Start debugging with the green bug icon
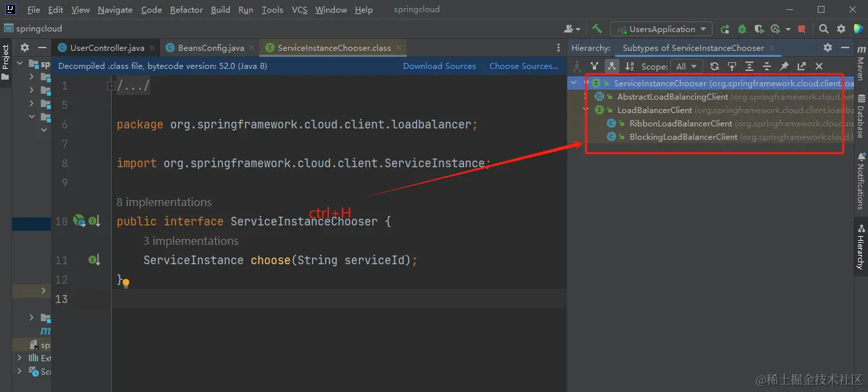This screenshot has width=868, height=392. click(742, 29)
